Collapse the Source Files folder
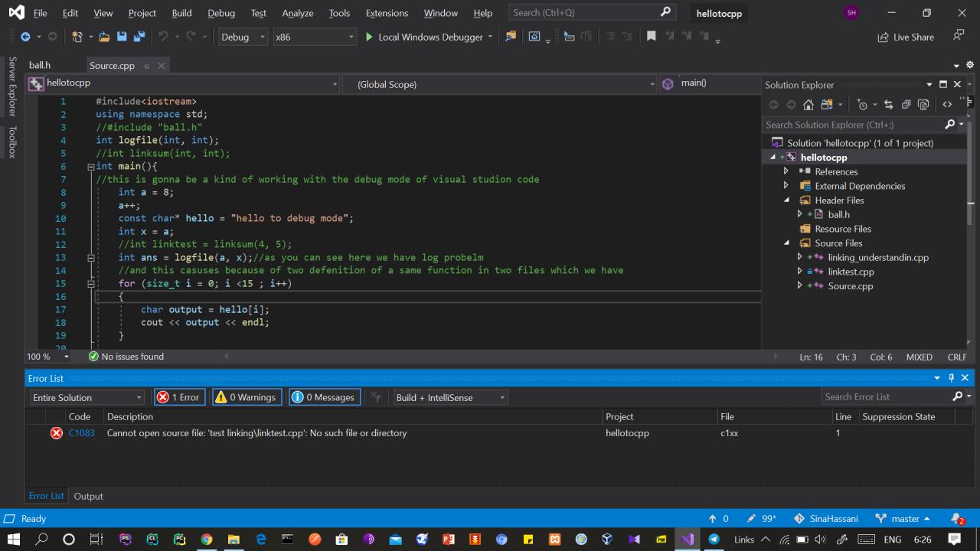The width and height of the screenshot is (980, 551). pos(786,243)
